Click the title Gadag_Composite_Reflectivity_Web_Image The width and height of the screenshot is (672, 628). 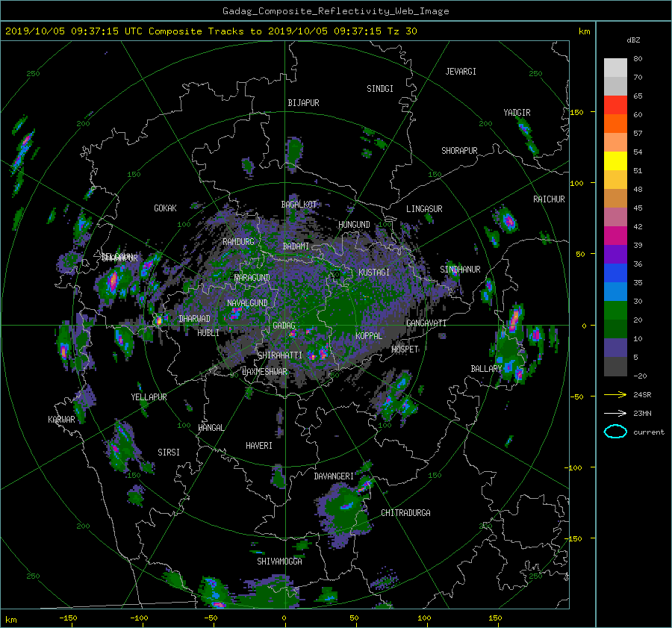[335, 11]
